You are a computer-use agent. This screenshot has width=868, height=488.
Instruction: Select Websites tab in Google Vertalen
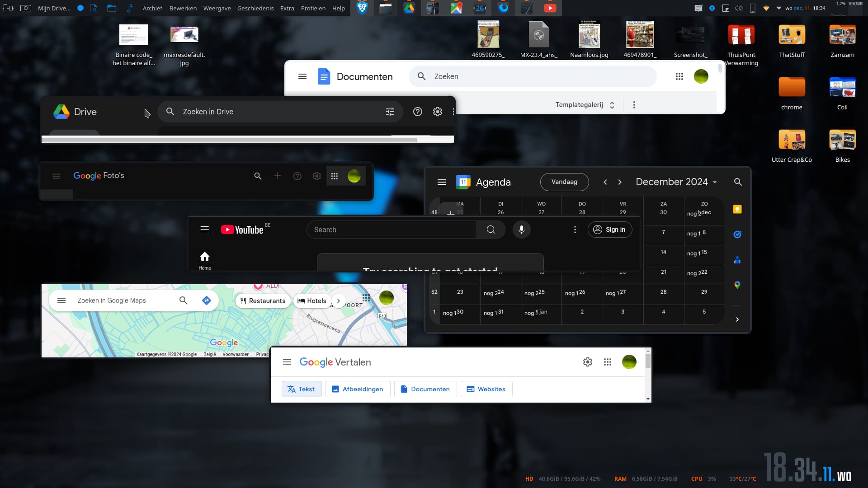click(x=486, y=389)
